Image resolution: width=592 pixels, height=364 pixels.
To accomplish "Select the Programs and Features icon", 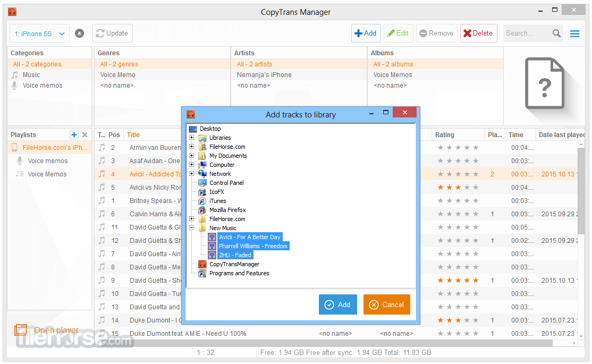I will pos(203,273).
